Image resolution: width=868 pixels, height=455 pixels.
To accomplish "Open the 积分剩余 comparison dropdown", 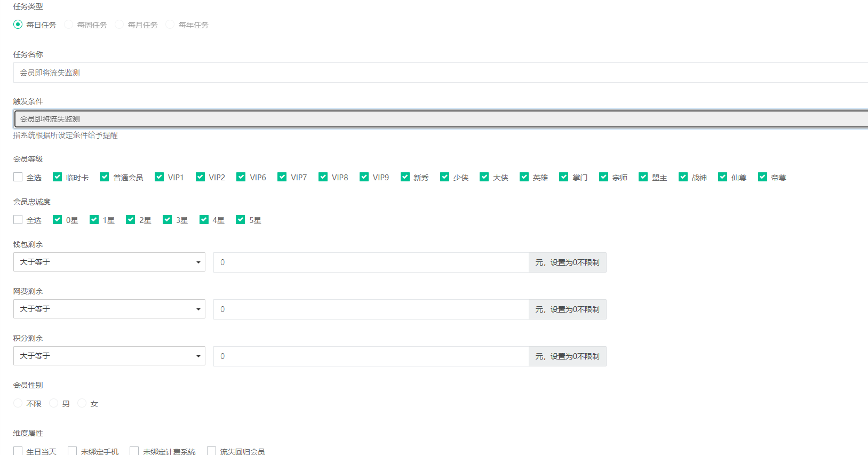I will point(109,356).
